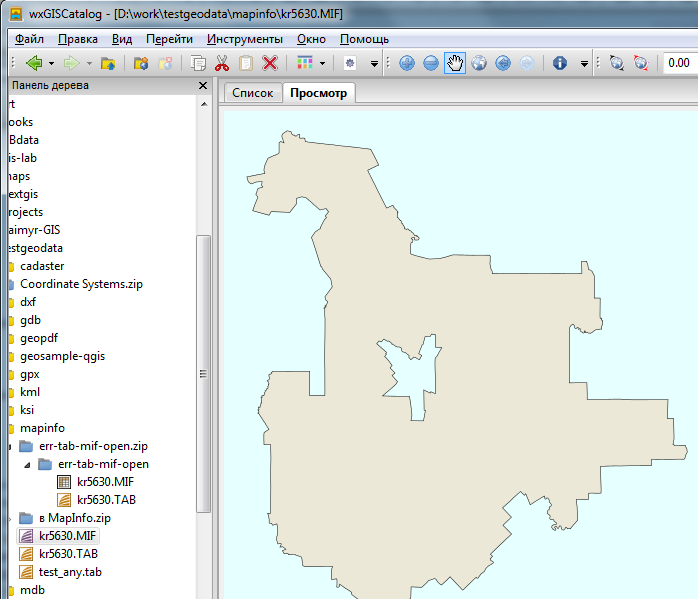The height and width of the screenshot is (599, 698).
Task: Open the Инструменты menu
Action: pos(245,39)
